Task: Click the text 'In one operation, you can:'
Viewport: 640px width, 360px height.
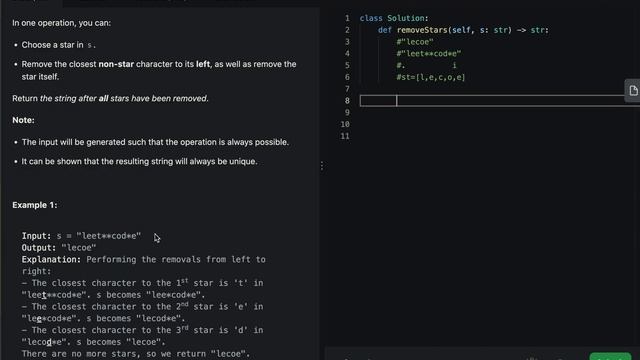Action: tap(62, 23)
